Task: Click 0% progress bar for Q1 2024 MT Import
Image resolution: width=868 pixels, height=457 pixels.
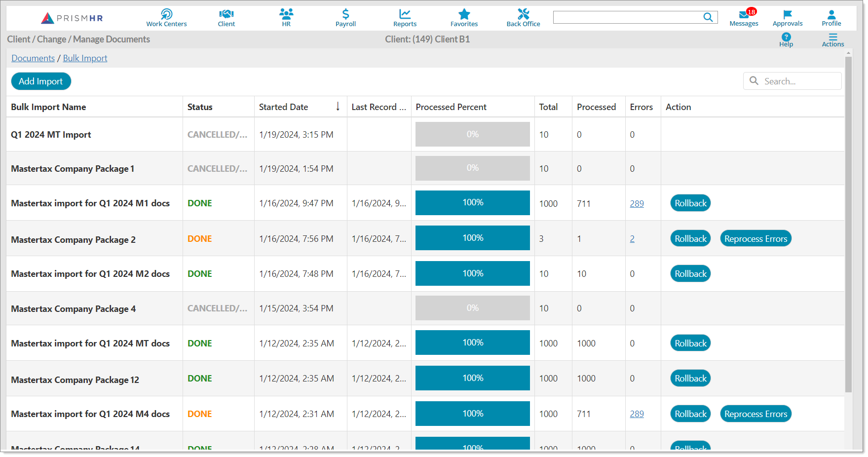Action: point(472,134)
